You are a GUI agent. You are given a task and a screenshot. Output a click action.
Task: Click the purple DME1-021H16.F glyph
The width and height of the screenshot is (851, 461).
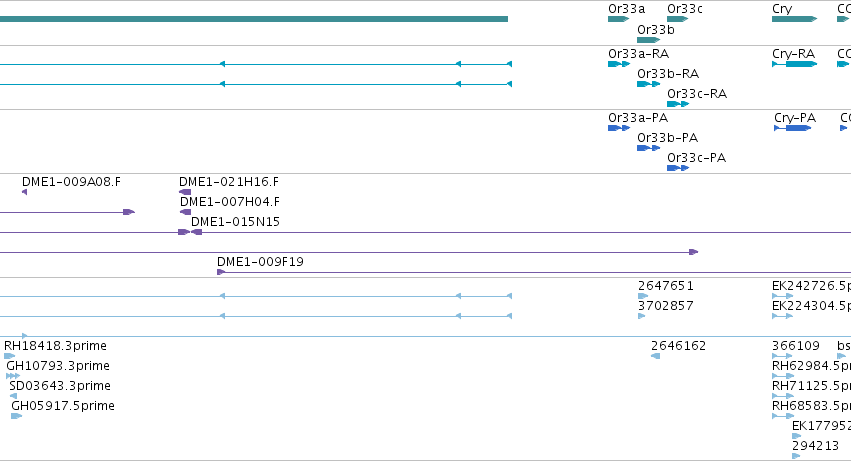click(x=185, y=192)
